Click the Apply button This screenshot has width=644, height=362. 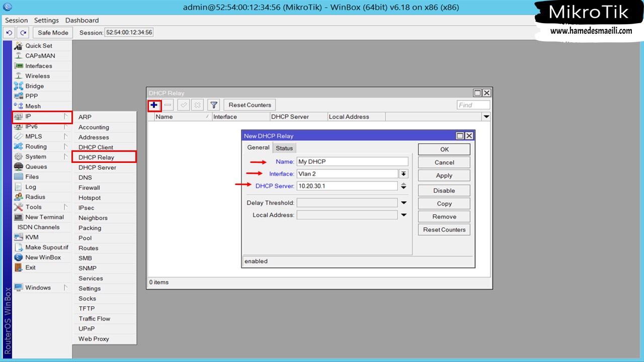[x=444, y=175]
